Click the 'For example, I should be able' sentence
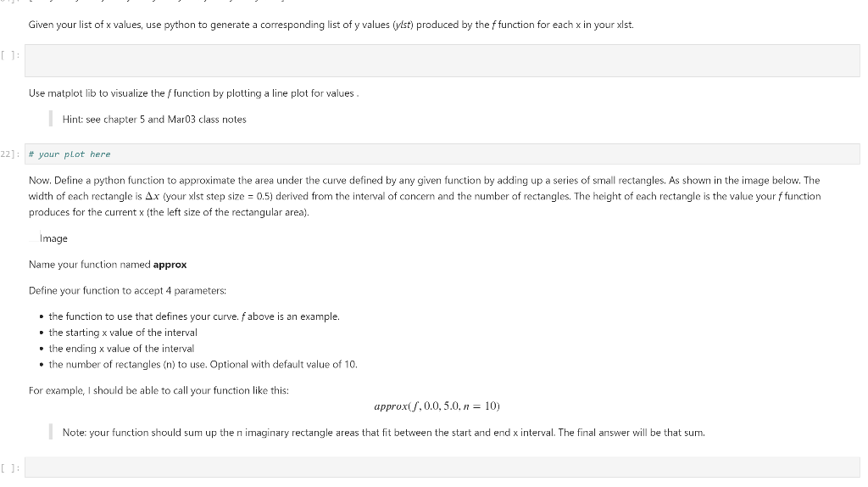This screenshot has width=868, height=487. pos(159,390)
